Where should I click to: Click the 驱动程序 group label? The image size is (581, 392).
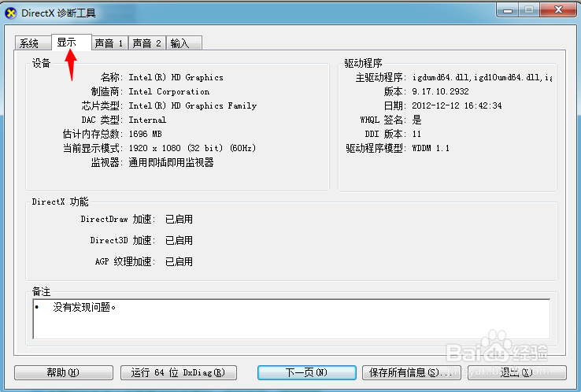coord(363,63)
